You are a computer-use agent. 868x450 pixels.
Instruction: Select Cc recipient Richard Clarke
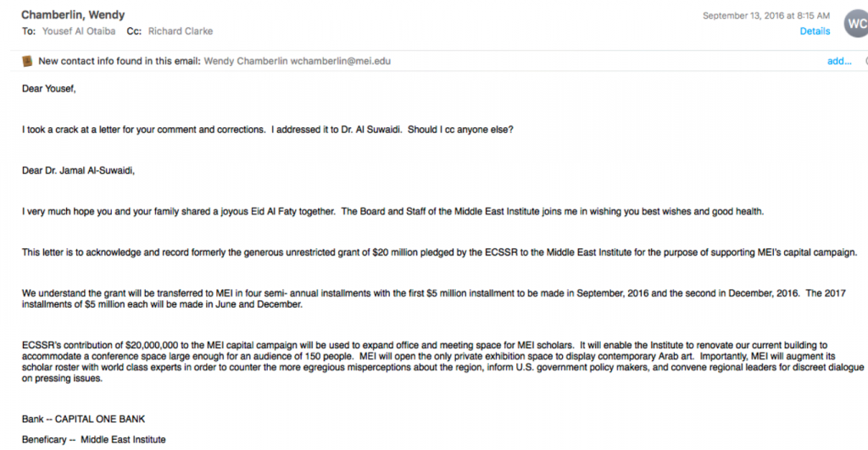coord(181,31)
